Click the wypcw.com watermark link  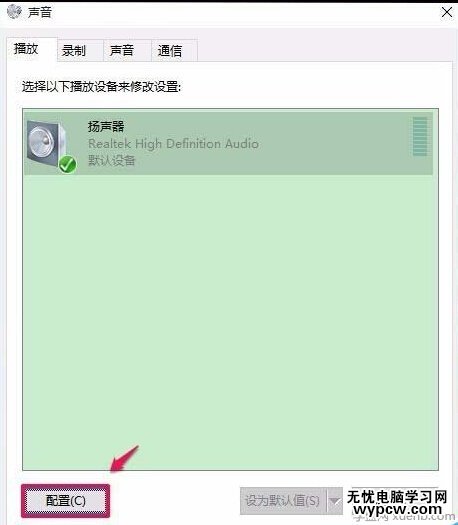398,510
